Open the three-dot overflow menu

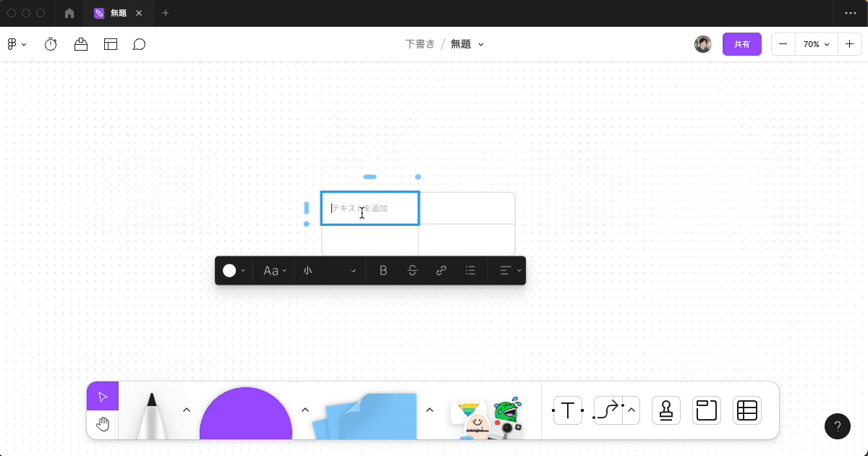coord(851,13)
